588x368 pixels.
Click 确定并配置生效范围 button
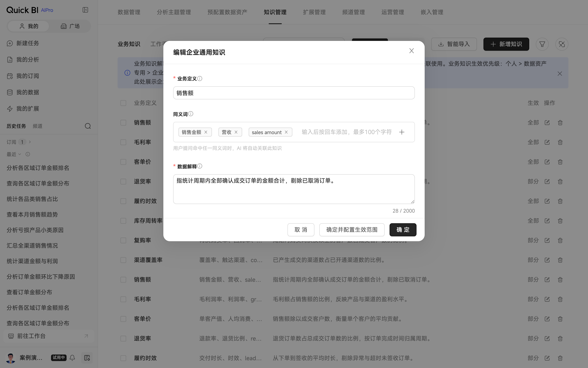coord(352,230)
